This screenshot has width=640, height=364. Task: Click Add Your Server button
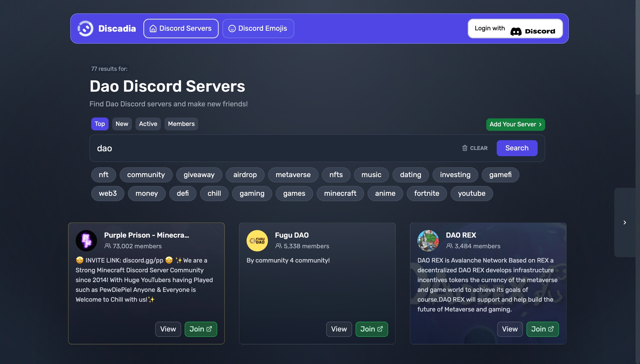[x=516, y=124]
